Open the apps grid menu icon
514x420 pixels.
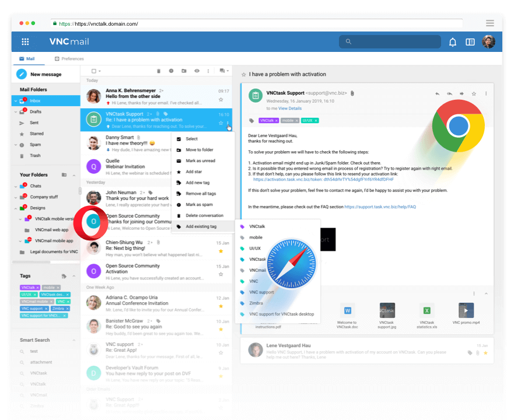(25, 41)
